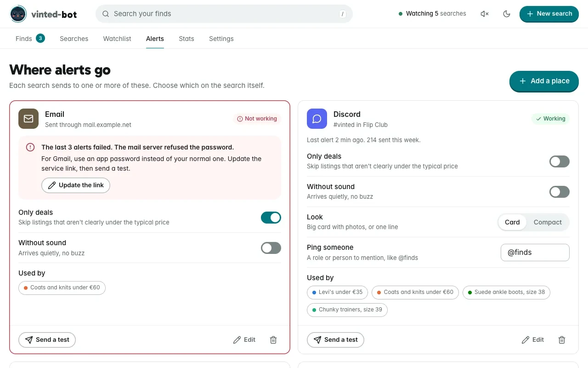This screenshot has width=588, height=368.
Task: Send a test for Email
Action: (x=47, y=340)
